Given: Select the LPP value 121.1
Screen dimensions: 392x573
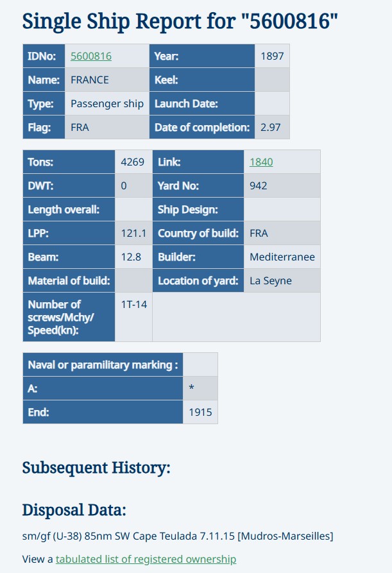Looking at the screenshot, I should click(133, 233).
